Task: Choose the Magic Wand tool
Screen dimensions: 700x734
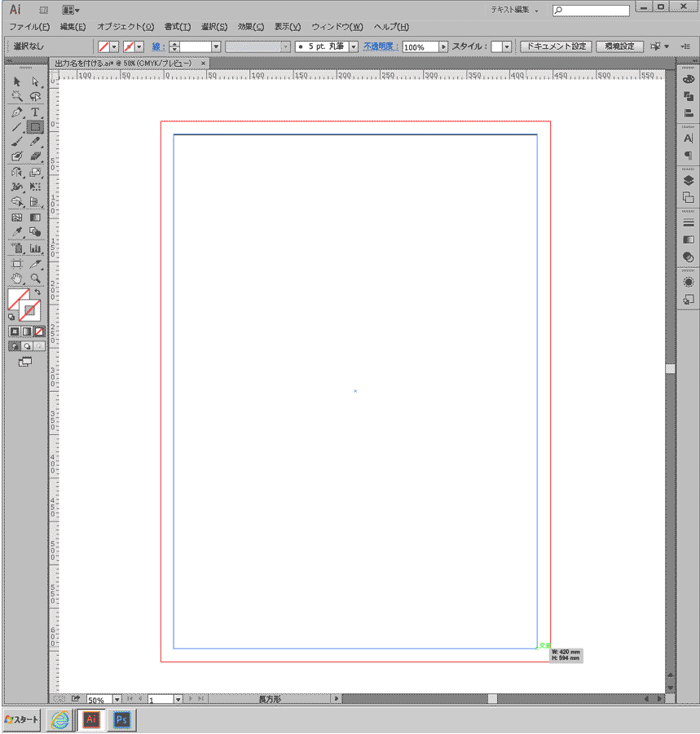Action: tap(16, 96)
